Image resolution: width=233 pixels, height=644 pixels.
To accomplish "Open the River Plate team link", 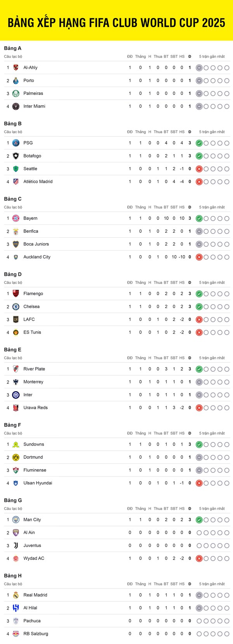I will 34,369.
